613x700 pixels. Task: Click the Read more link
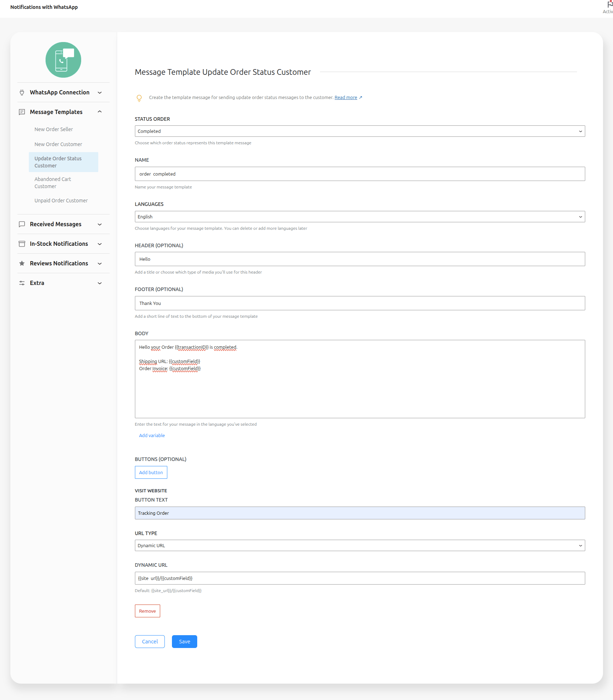click(x=346, y=98)
